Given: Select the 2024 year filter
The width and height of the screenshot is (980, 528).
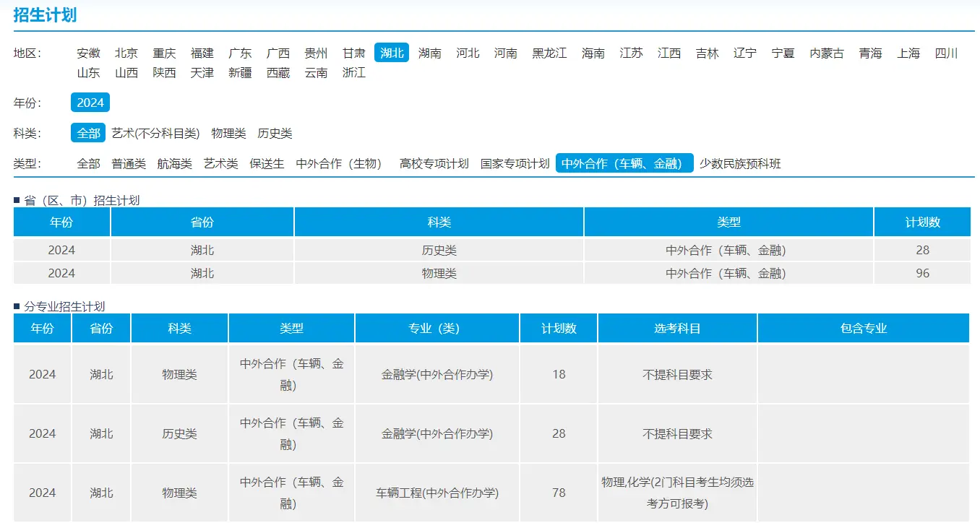Looking at the screenshot, I should tap(90, 103).
